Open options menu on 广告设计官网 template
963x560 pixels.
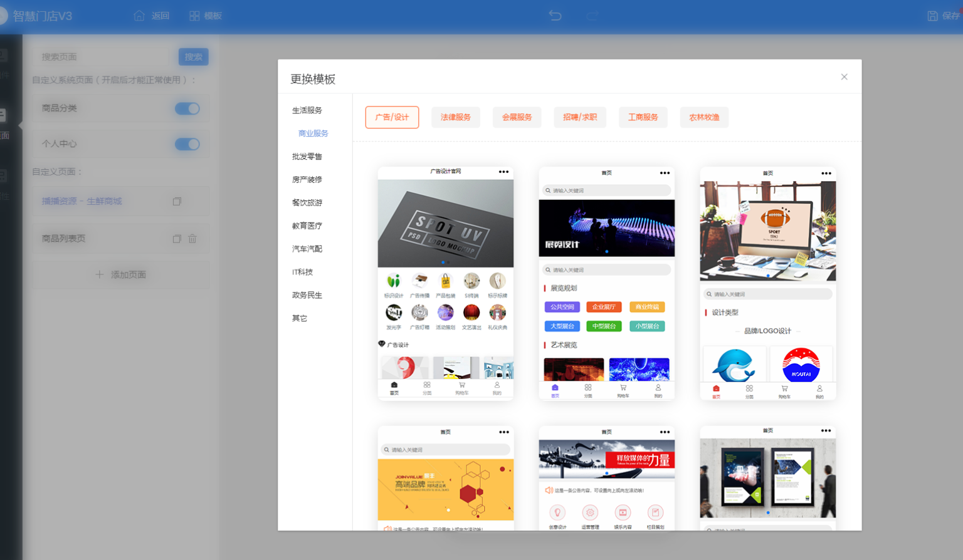tap(503, 171)
